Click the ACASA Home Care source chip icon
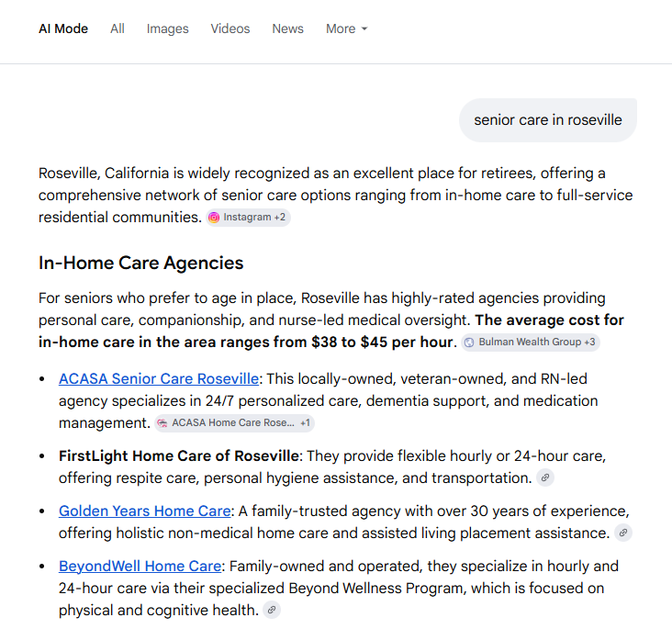Image resolution: width=672 pixels, height=640 pixels. pos(162,423)
